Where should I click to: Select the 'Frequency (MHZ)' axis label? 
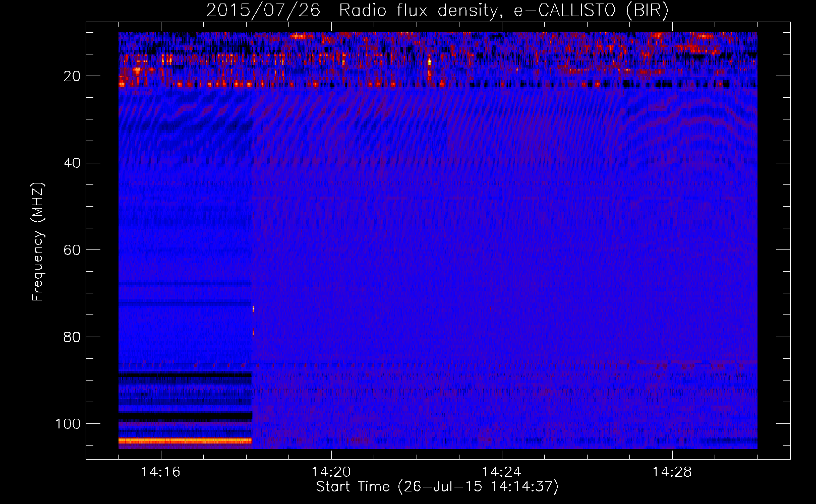coord(38,241)
